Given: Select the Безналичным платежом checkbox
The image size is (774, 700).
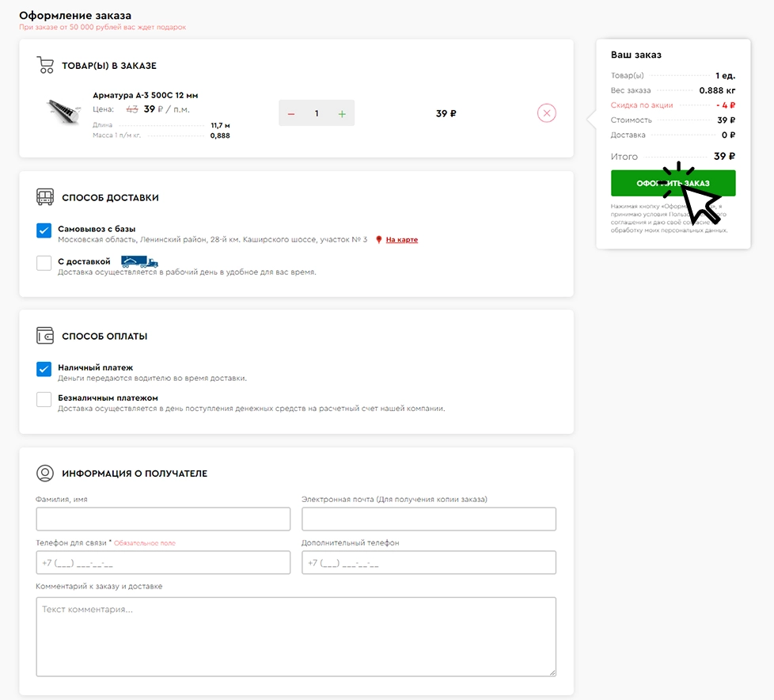Looking at the screenshot, I should click(44, 399).
